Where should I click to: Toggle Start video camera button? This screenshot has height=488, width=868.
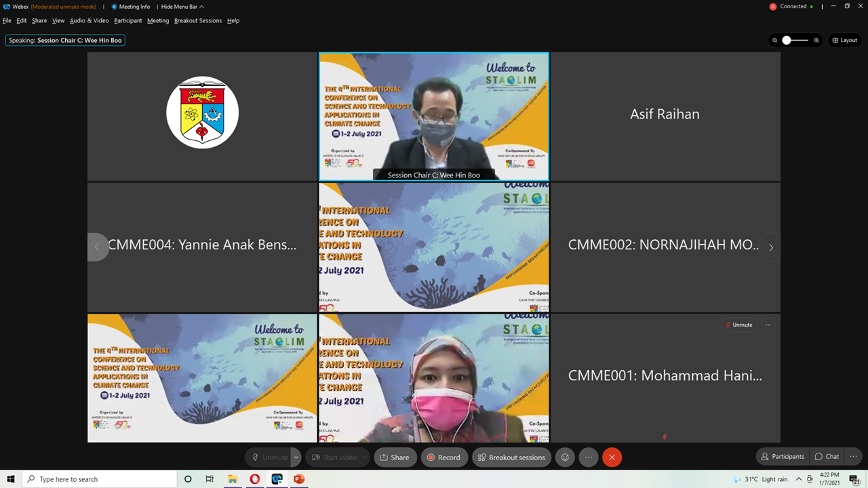334,457
